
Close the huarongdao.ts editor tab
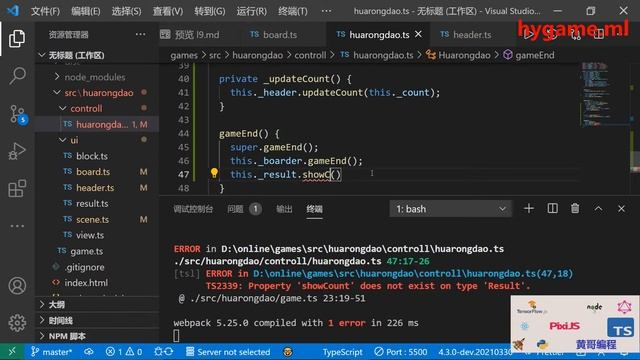click(418, 35)
